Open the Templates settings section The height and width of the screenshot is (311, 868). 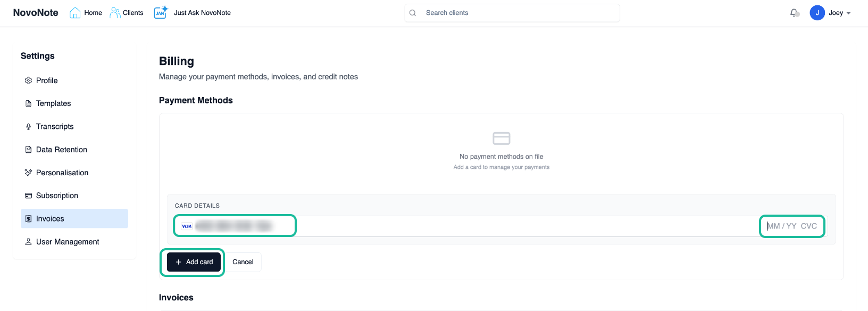pyautogui.click(x=53, y=103)
